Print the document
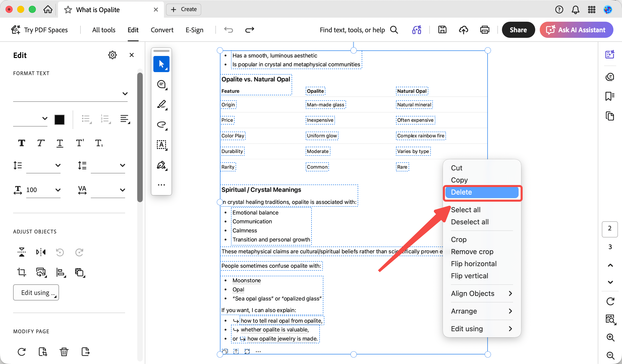 click(485, 30)
